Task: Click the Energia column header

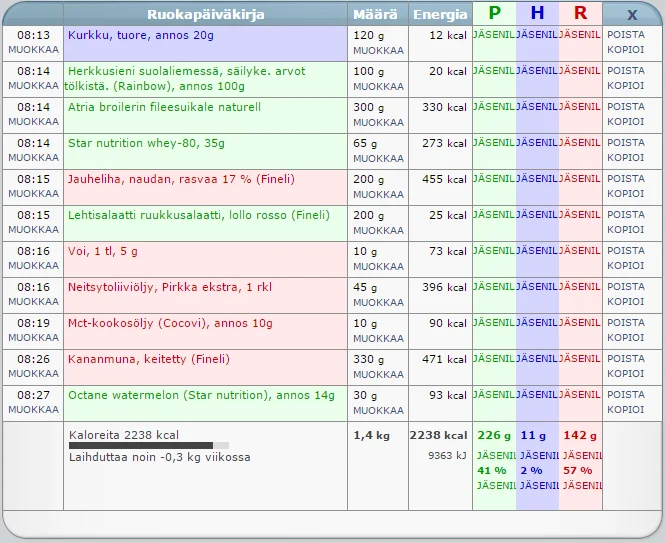Action: point(439,14)
